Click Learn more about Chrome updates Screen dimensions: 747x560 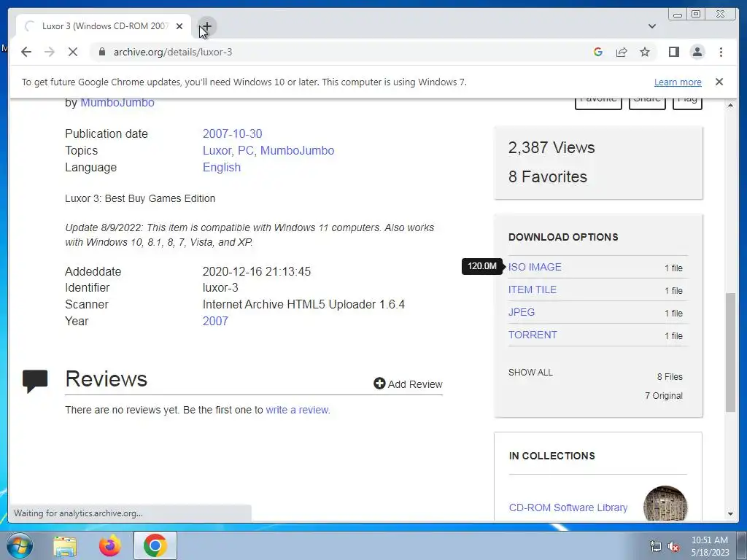678,82
